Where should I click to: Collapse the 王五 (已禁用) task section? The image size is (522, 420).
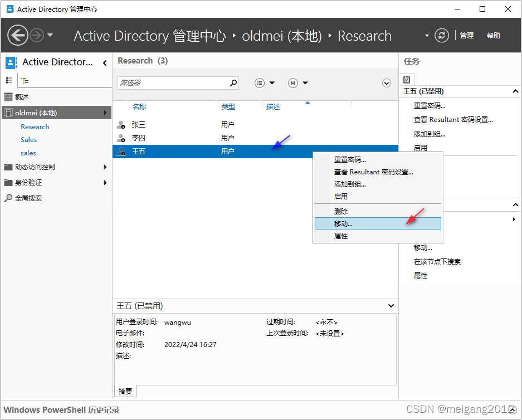click(x=515, y=91)
